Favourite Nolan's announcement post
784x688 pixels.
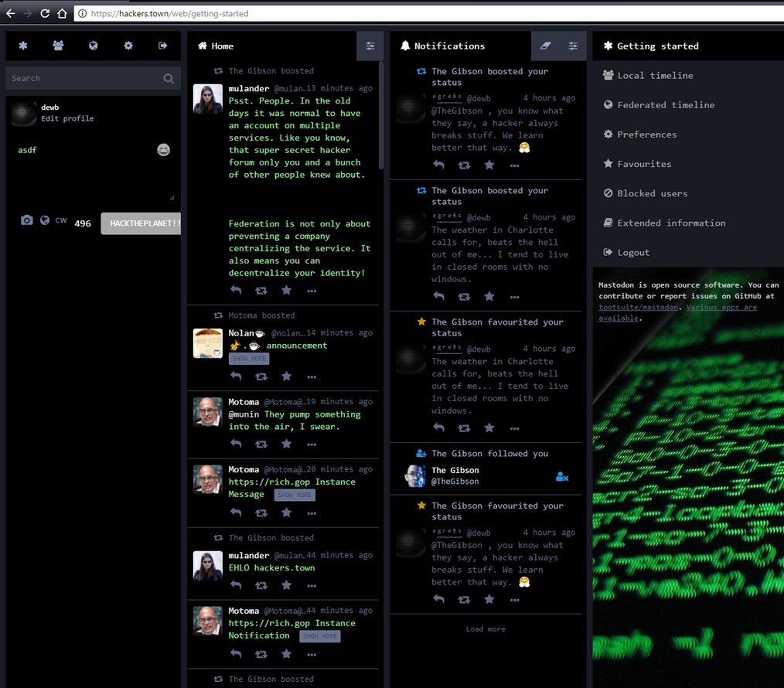pos(287,376)
